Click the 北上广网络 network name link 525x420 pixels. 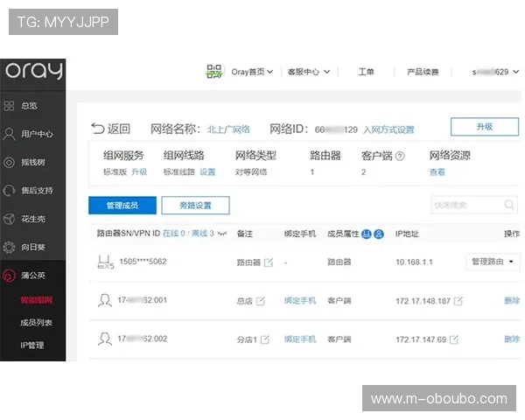pyautogui.click(x=228, y=129)
